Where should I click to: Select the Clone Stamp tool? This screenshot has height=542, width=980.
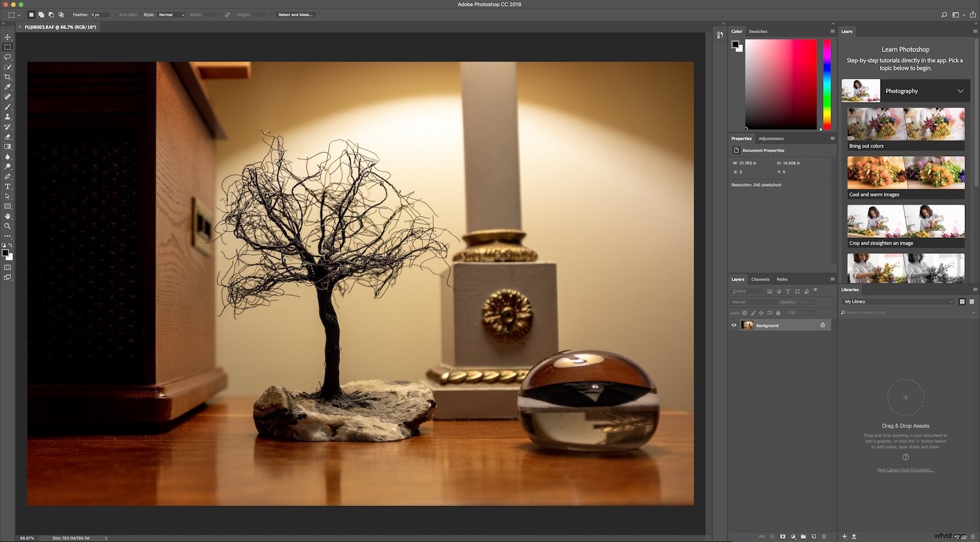tap(8, 116)
